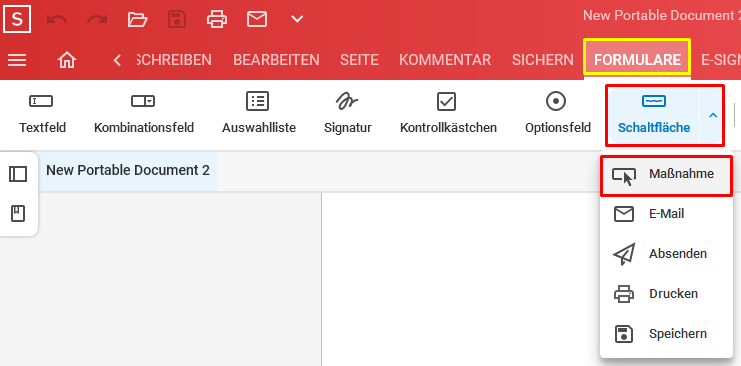Switch to the Schreiben tab
This screenshot has width=741, height=366.
(x=173, y=60)
